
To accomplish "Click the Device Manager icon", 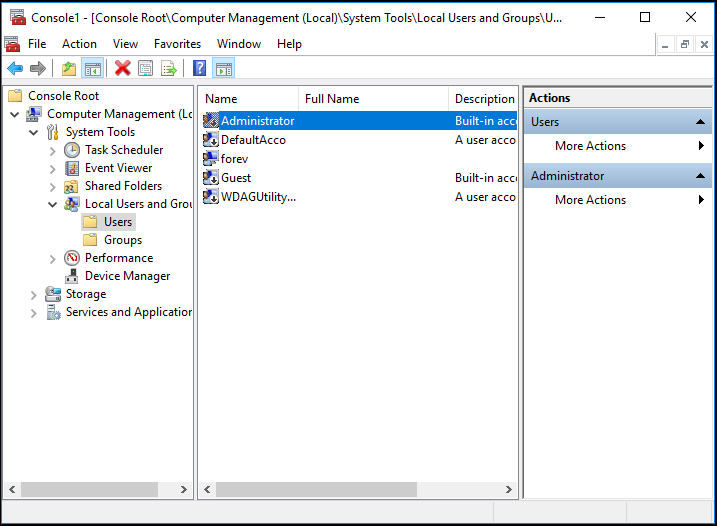I will tap(71, 276).
